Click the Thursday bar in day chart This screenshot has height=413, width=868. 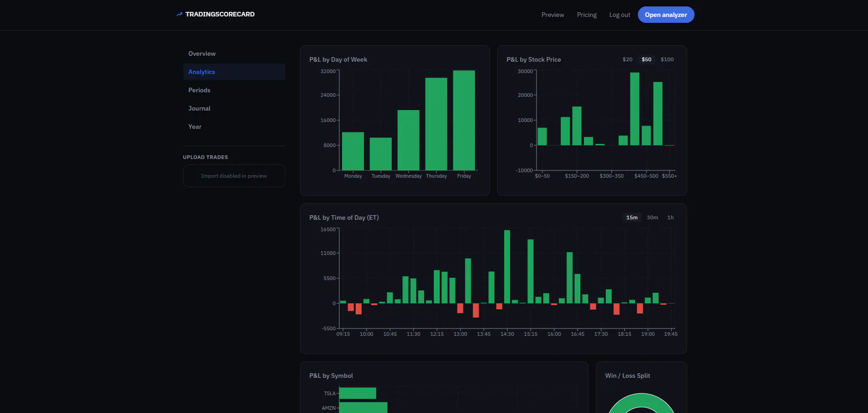click(436, 124)
